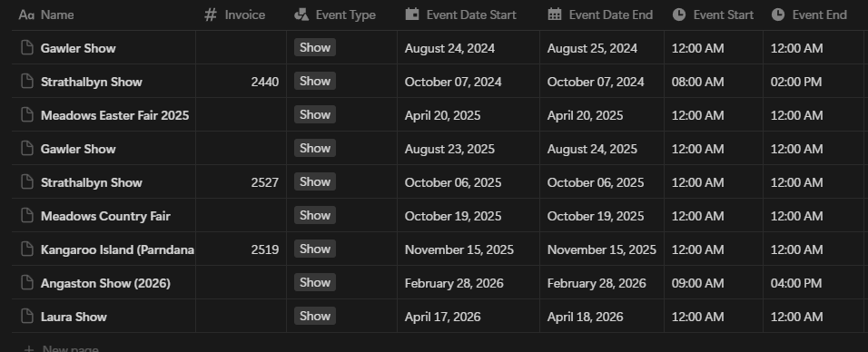Click the Invoice column number hash icon
The width and height of the screenshot is (868, 352).
(x=211, y=15)
